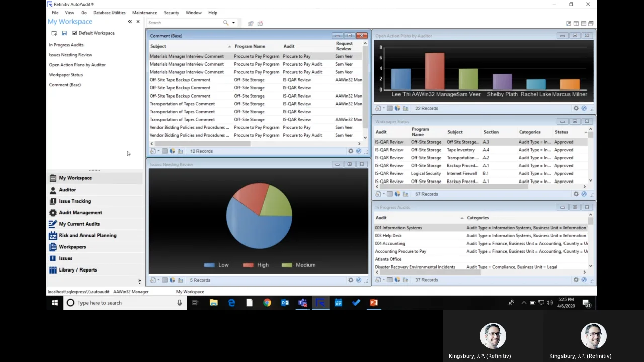644x362 pixels.
Task: Show pie chart view in Workpaper Status panel
Action: point(397,194)
